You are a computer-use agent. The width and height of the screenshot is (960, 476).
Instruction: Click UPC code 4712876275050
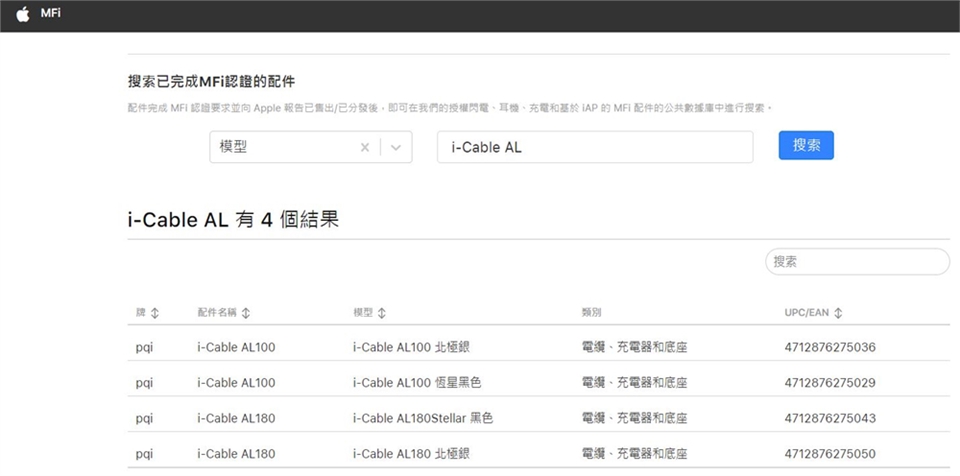click(x=830, y=453)
